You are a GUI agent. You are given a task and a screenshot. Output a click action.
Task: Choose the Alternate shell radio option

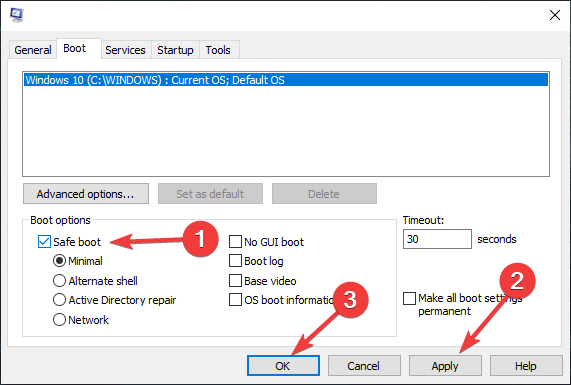tap(59, 281)
